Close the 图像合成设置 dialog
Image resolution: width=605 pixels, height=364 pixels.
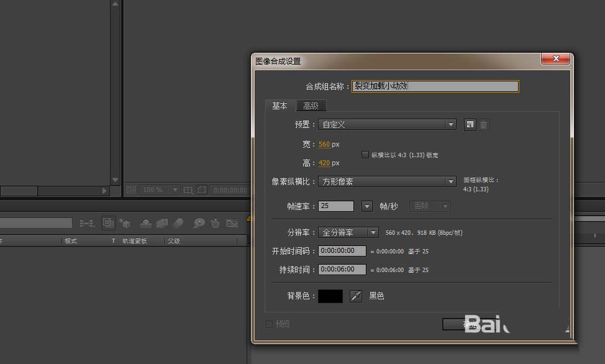coord(555,58)
